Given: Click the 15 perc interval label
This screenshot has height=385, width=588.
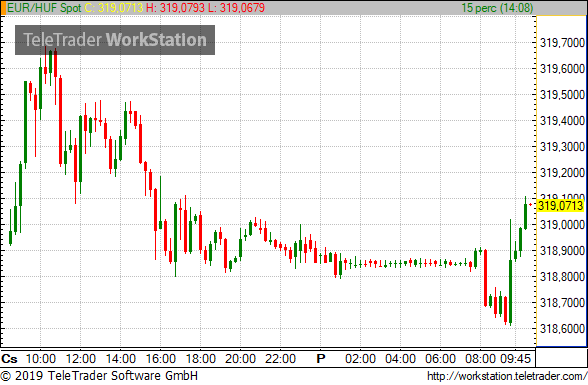Looking at the screenshot, I should pyautogui.click(x=497, y=8).
